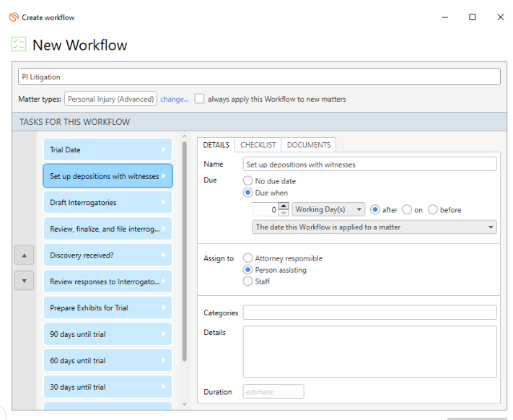Click arrow on Draft Interrogatories task
This screenshot has width=513, height=420.
click(x=164, y=202)
